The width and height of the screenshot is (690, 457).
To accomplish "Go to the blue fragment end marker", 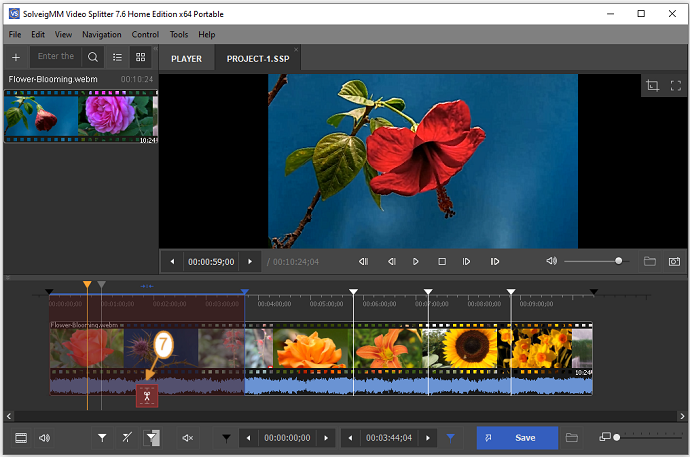I will [451, 438].
